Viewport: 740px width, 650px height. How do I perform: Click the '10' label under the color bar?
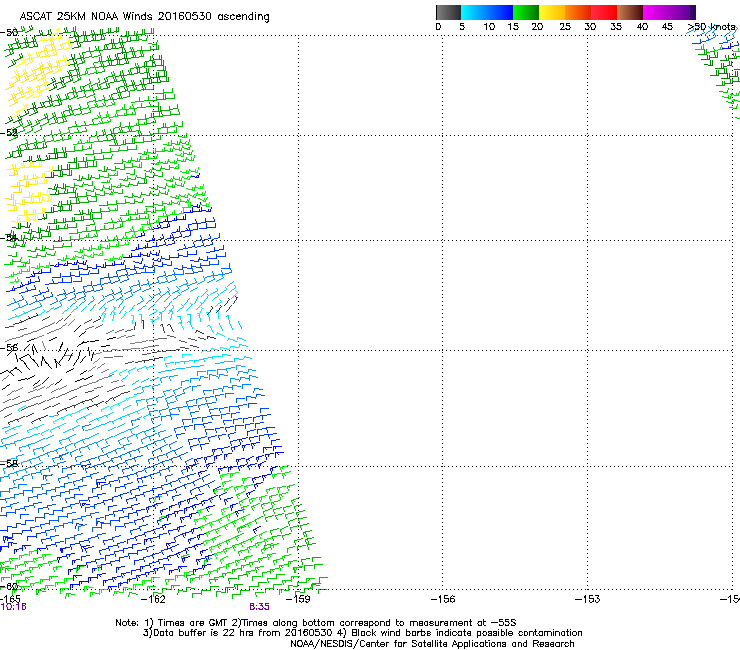489,27
